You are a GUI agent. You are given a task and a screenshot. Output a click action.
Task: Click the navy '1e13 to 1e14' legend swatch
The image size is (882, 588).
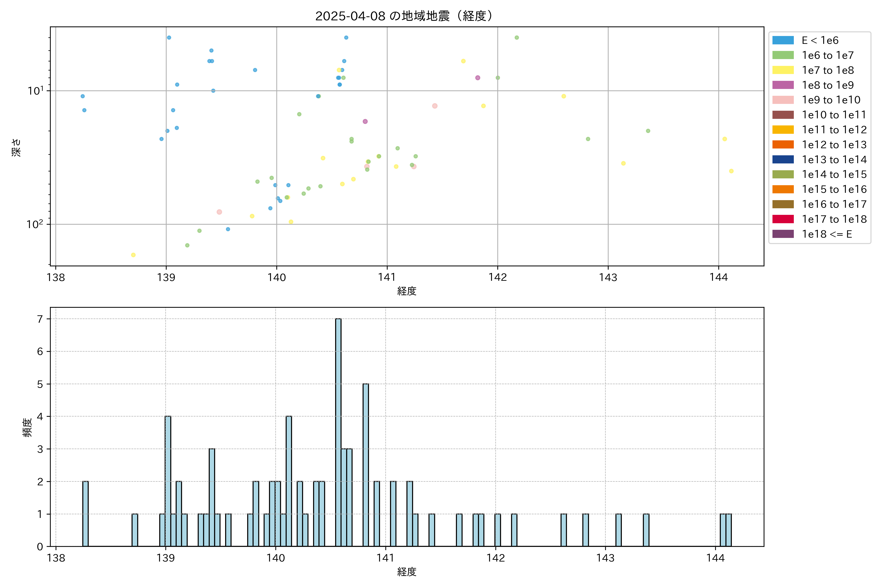783,159
